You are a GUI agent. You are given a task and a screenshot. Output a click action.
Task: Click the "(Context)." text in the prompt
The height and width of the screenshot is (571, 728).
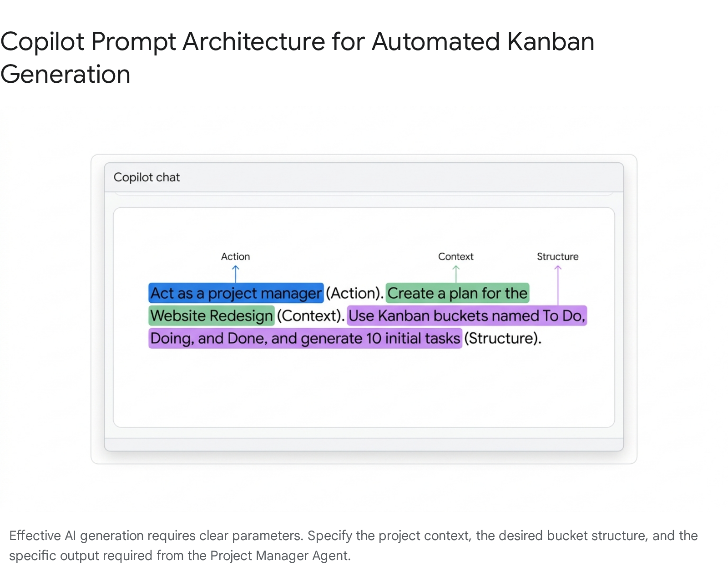311,316
